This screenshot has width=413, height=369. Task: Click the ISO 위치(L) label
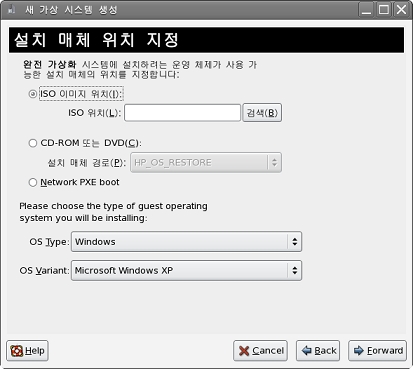pos(95,113)
